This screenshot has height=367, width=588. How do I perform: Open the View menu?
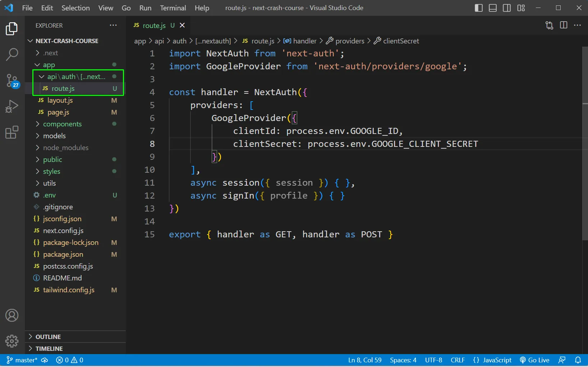[106, 8]
